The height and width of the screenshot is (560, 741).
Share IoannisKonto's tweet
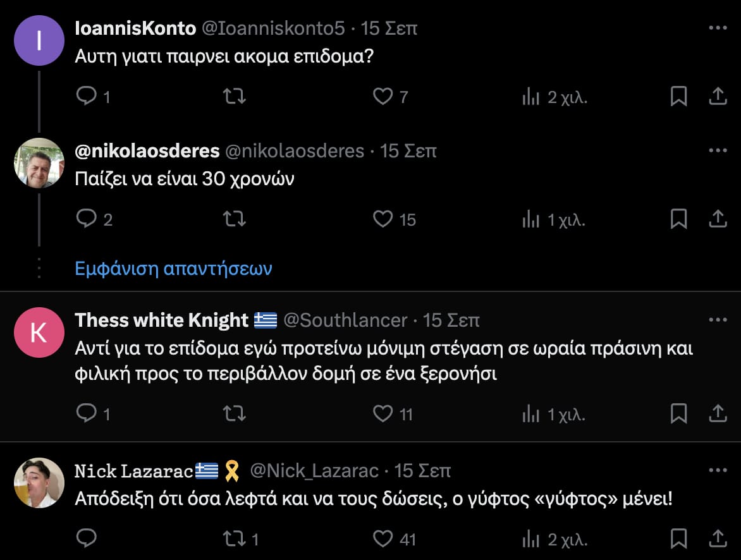pos(717,97)
